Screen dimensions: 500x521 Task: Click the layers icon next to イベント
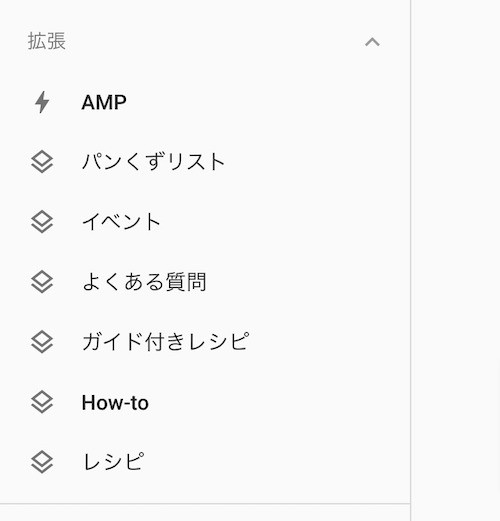pos(42,222)
